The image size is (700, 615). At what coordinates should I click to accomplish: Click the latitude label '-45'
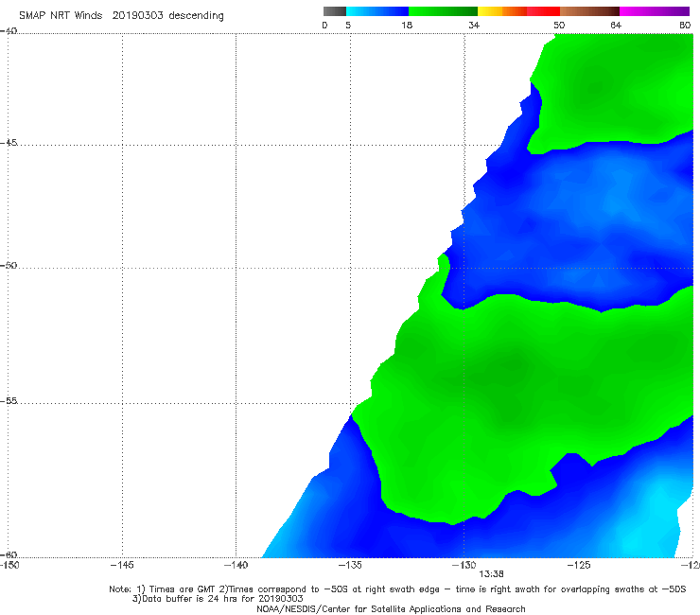(x=9, y=143)
